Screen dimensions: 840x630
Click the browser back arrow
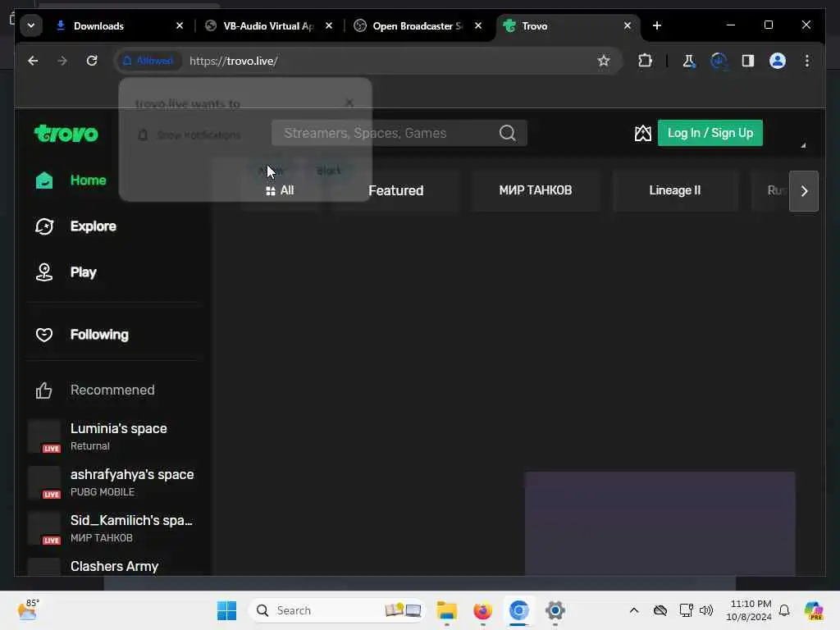pos(33,61)
